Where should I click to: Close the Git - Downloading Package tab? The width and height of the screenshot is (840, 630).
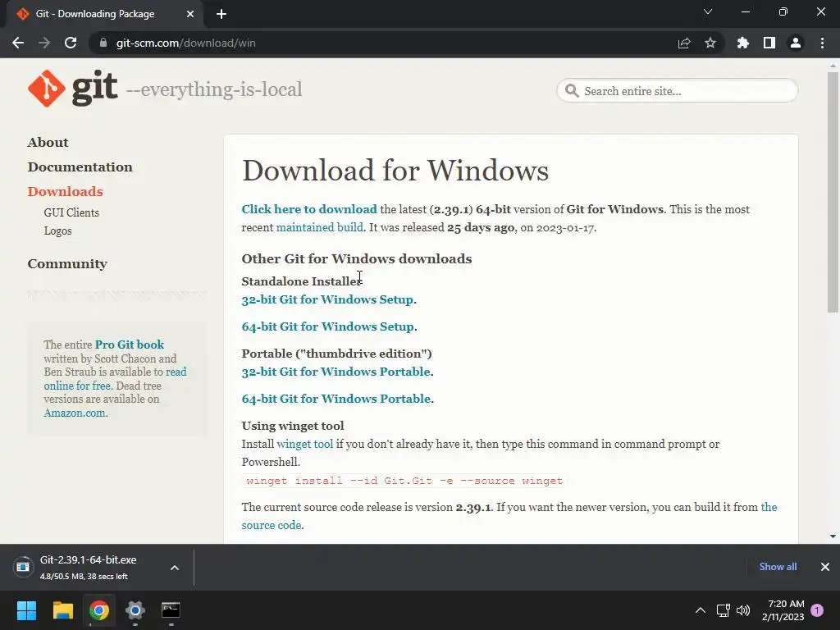tap(190, 14)
